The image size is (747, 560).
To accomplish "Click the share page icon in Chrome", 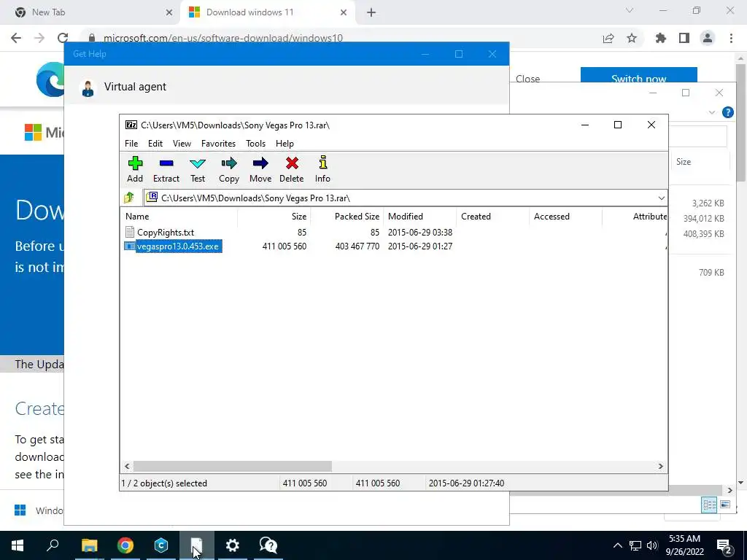I will tap(608, 38).
